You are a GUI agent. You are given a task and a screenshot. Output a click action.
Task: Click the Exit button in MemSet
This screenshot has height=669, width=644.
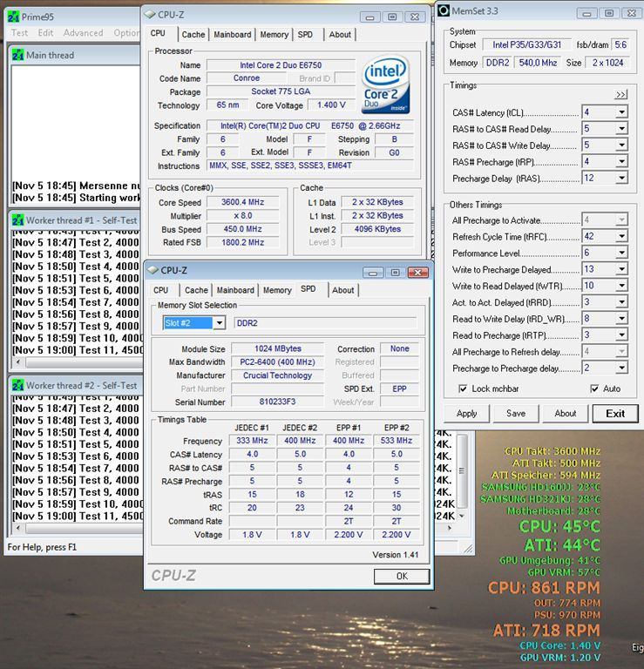point(615,414)
